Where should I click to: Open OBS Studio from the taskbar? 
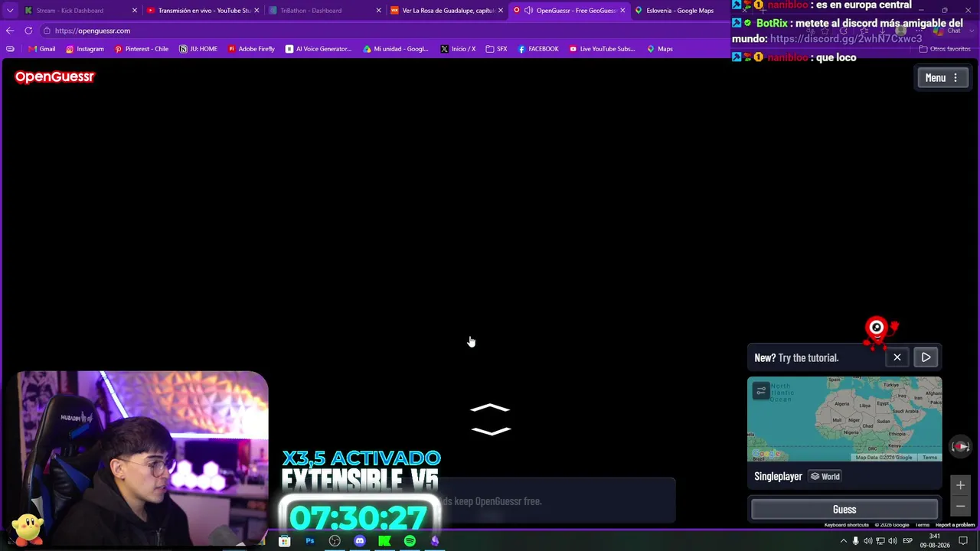pos(335,541)
